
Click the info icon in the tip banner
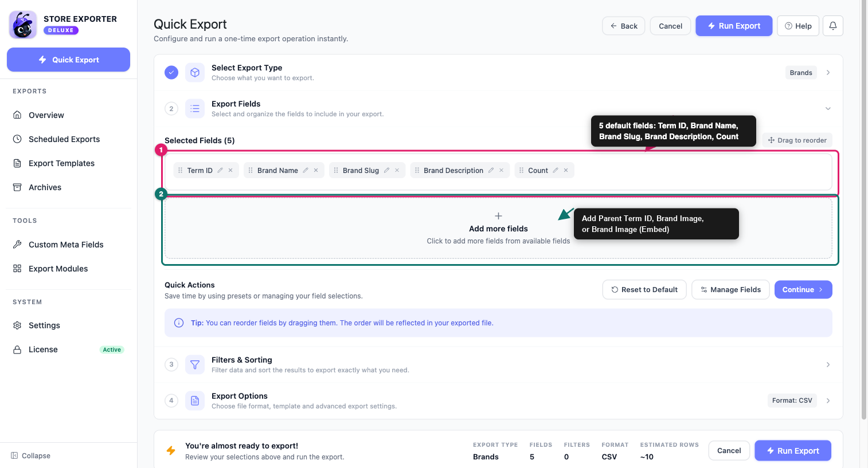point(178,323)
